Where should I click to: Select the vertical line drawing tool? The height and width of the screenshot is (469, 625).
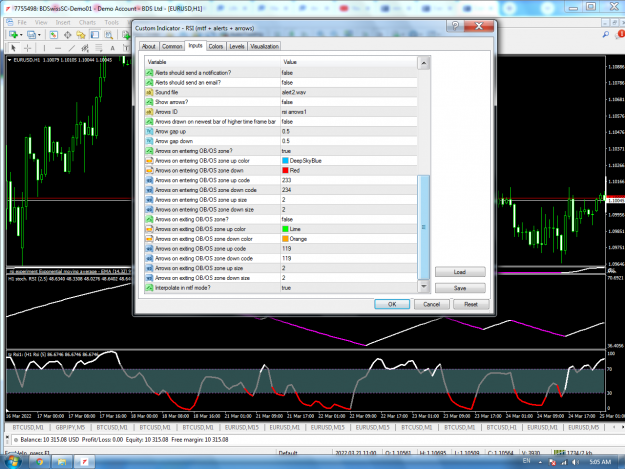tap(44, 48)
